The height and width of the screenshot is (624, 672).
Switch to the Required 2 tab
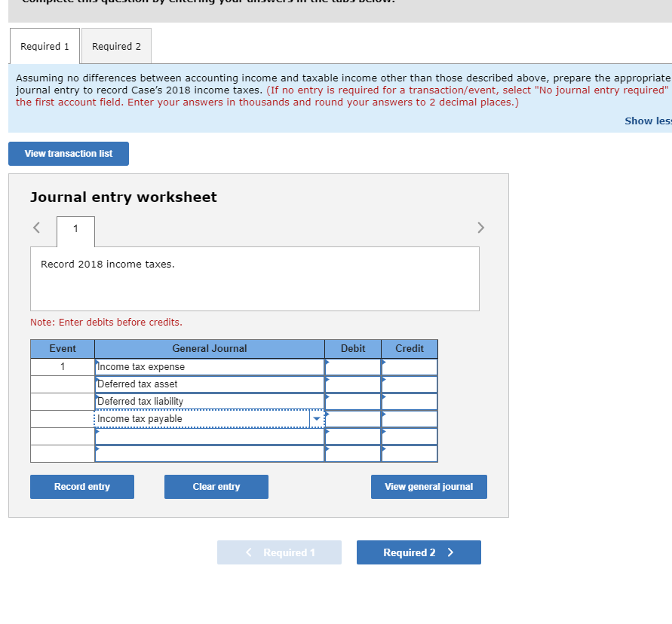pos(115,45)
